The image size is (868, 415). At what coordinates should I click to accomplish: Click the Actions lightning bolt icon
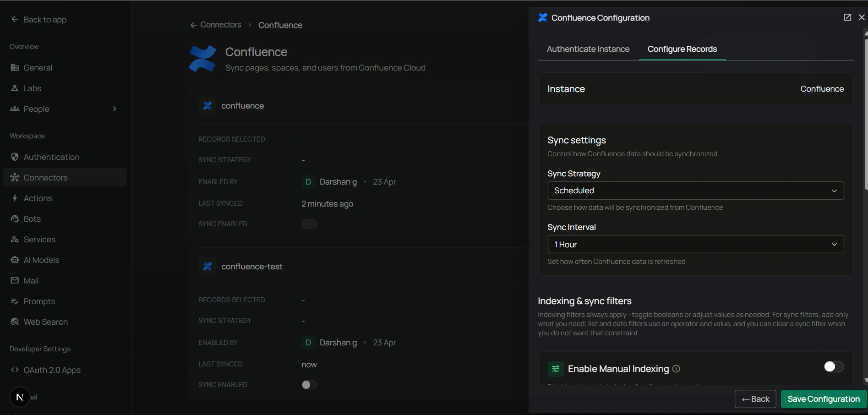point(15,198)
